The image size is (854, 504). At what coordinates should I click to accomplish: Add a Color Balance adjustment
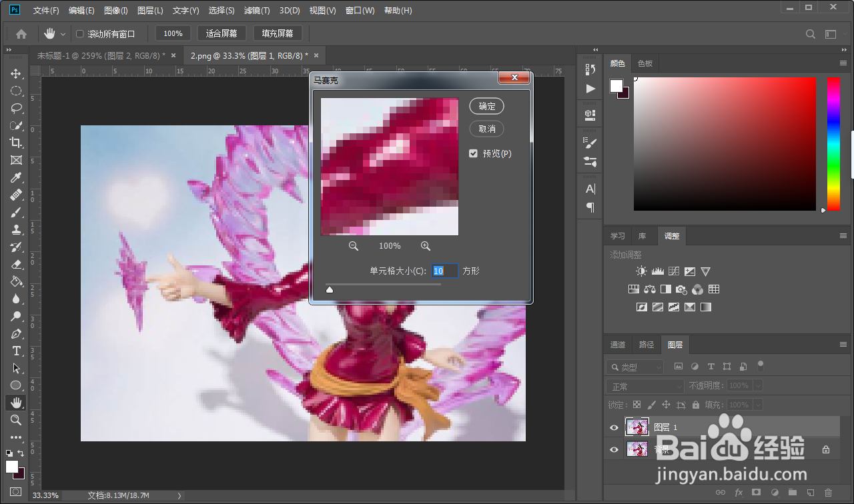click(650, 289)
